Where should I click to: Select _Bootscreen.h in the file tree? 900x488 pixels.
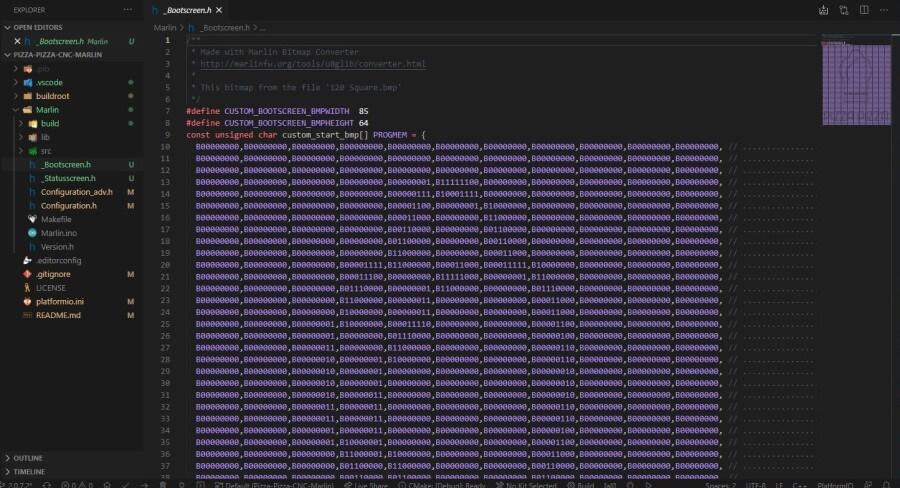pyautogui.click(x=66, y=165)
